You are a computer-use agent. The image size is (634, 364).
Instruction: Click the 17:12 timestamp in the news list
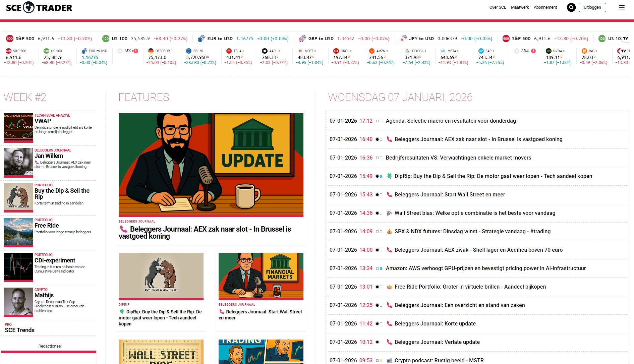tap(366, 121)
